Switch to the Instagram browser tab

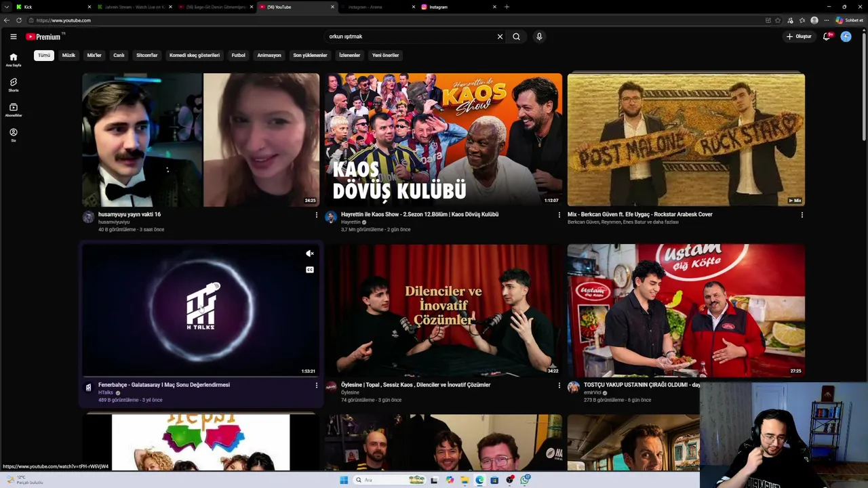pyautogui.click(x=458, y=7)
